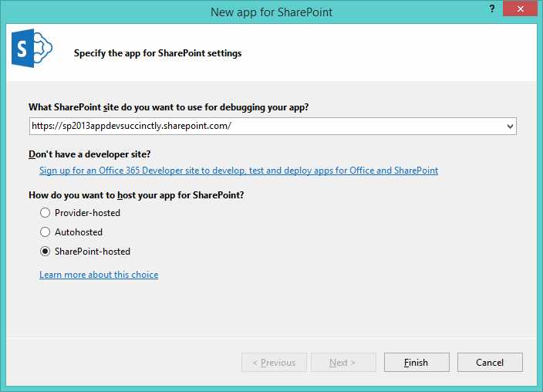Open the SharePoint site URL dropdown arrow
This screenshot has width=543, height=392.
point(510,127)
